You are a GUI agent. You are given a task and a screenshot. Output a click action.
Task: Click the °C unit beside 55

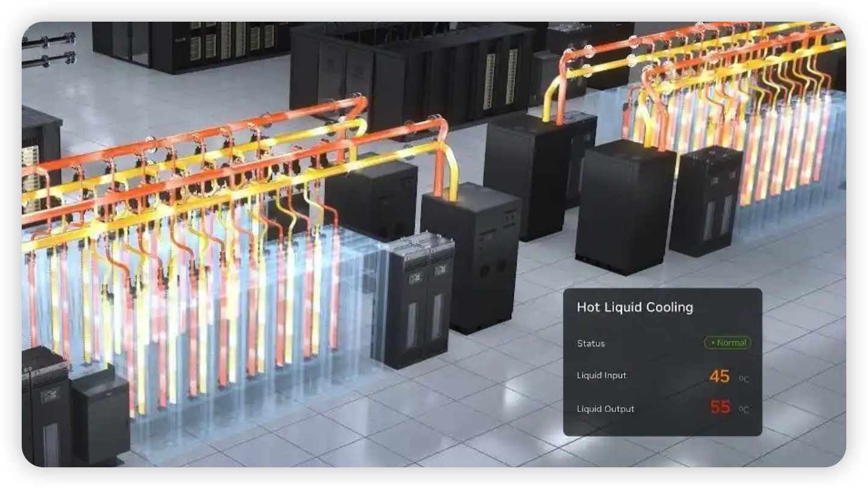(744, 410)
